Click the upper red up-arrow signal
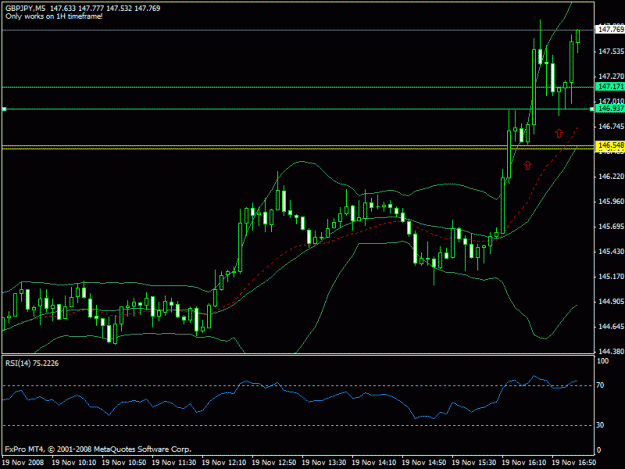 click(x=559, y=133)
